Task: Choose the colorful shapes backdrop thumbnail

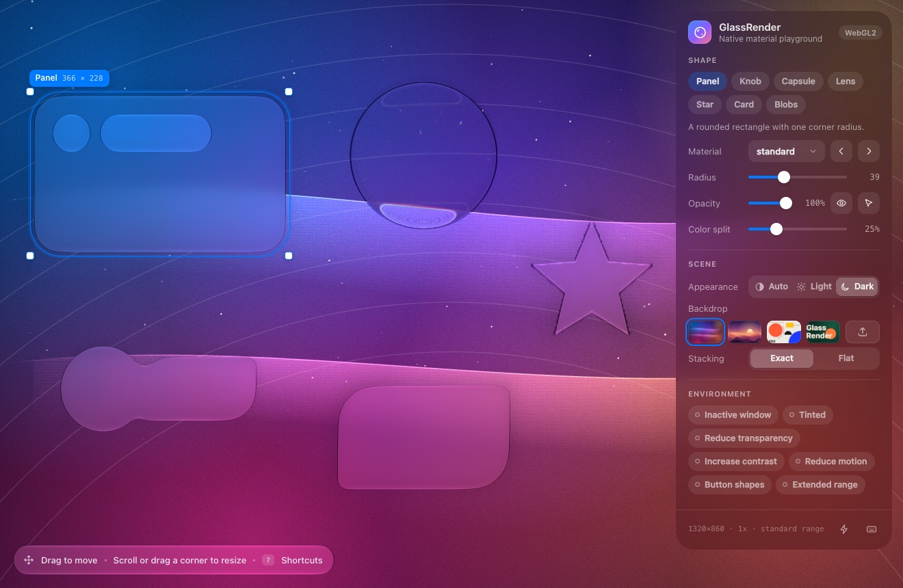Action: (784, 332)
